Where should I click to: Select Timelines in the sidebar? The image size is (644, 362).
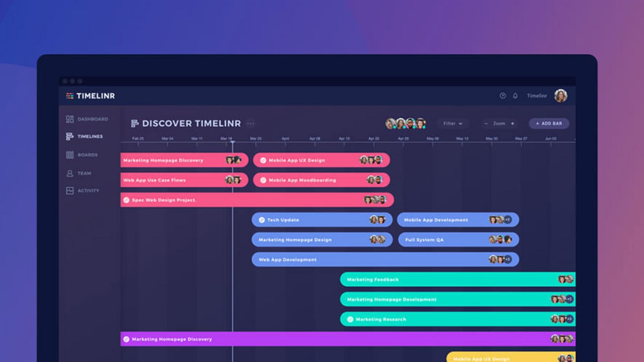[x=90, y=136]
